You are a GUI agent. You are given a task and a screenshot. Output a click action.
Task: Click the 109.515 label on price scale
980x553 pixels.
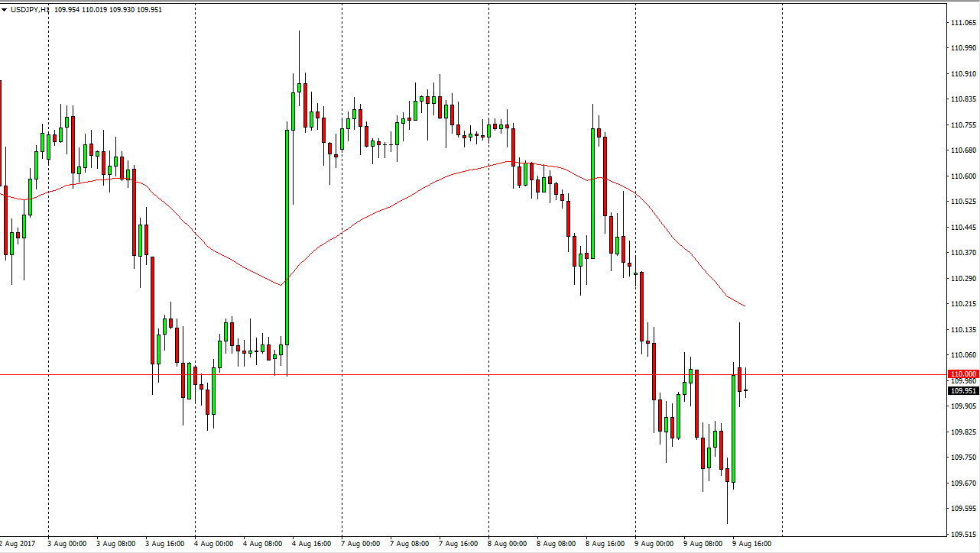(962, 535)
